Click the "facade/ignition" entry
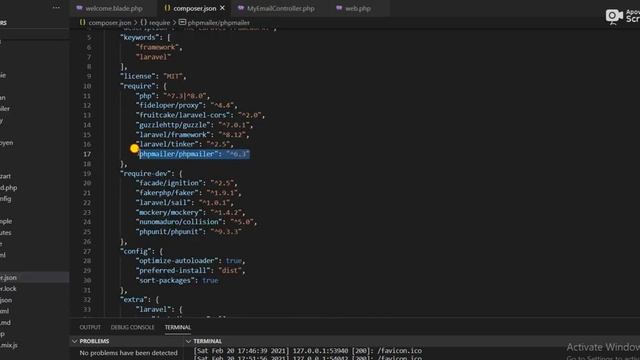Viewport: 640px width, 360px height. (x=187, y=183)
